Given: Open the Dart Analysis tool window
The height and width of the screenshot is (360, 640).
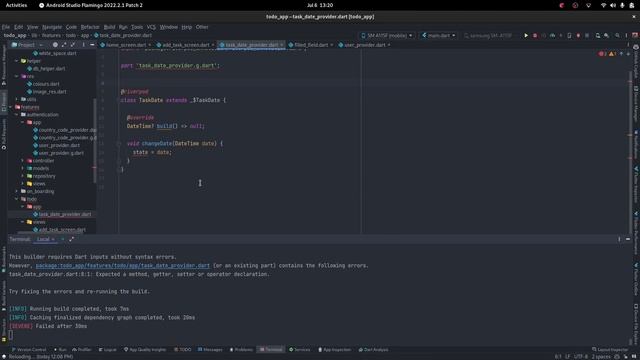Looking at the screenshot, I should pos(373,350).
